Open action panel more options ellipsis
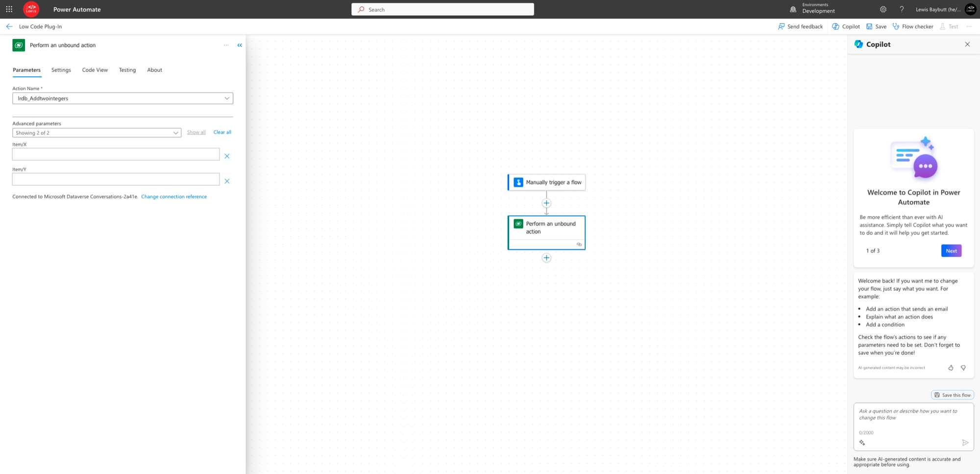The width and height of the screenshot is (980, 474). 226,45
